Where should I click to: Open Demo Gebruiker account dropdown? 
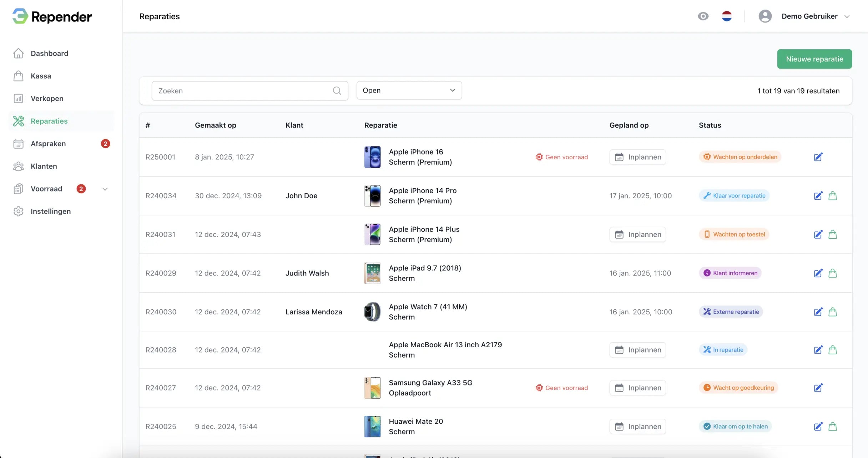pos(809,16)
